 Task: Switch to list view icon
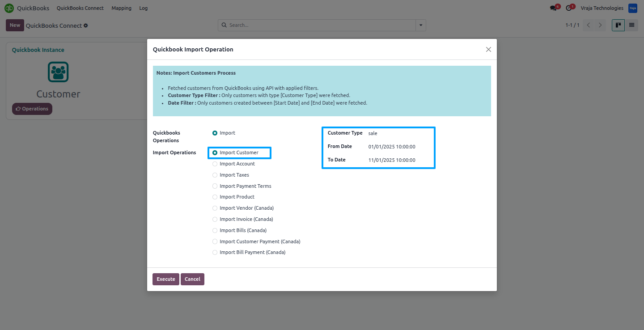[x=631, y=25]
